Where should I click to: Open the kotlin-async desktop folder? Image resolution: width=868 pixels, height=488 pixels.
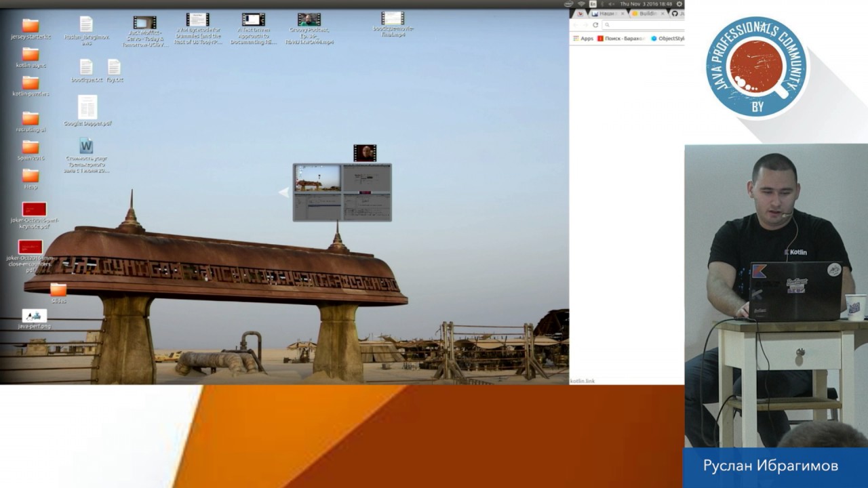[31, 54]
